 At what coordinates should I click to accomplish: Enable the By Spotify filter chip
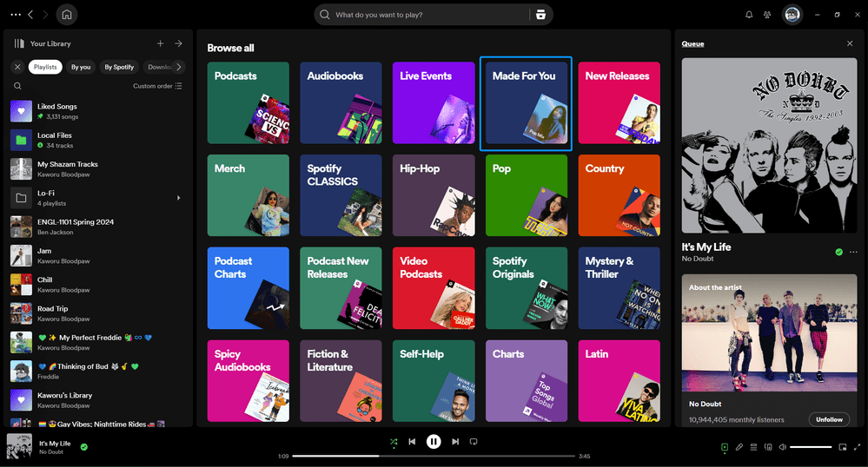[x=119, y=67]
